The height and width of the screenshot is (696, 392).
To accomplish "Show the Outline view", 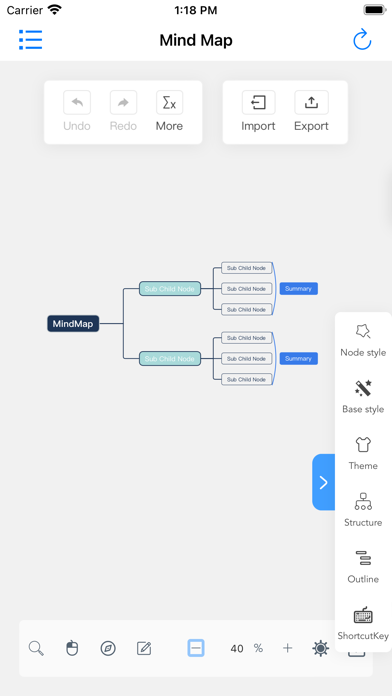I will click(363, 567).
